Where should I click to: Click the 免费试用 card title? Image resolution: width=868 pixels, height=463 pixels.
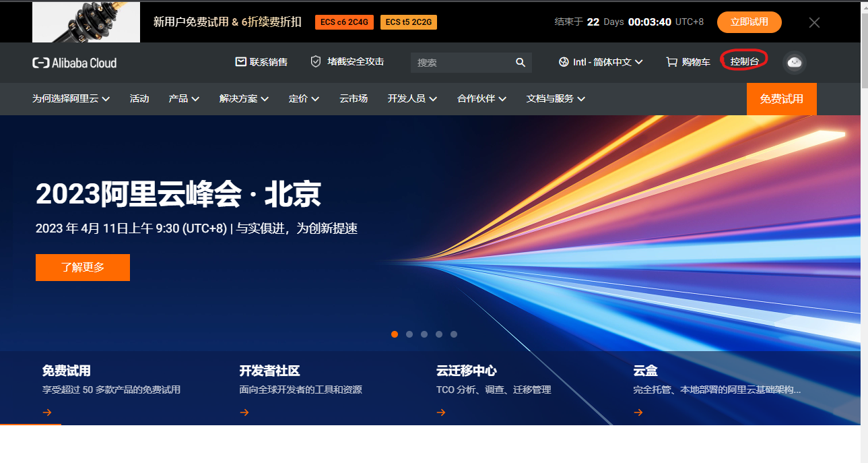click(x=66, y=371)
